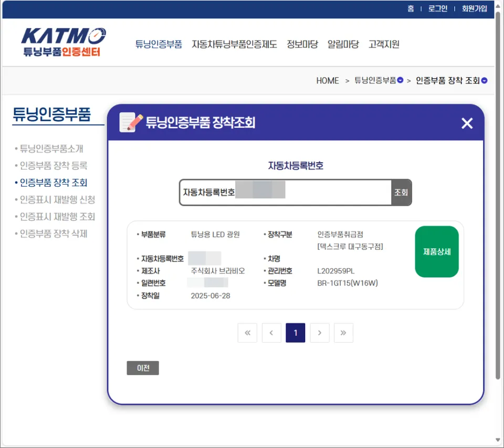Go to last page of results
This screenshot has width=504, height=448.
[343, 333]
